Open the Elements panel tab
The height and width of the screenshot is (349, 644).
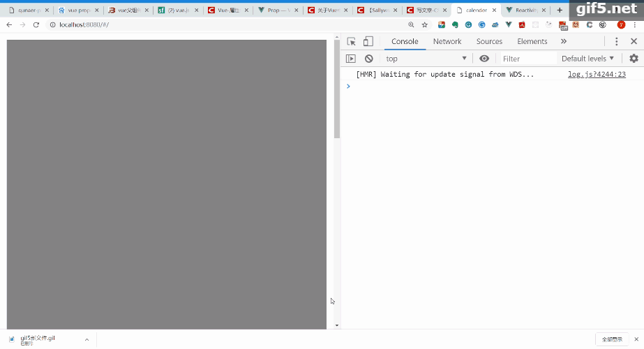[x=532, y=41]
